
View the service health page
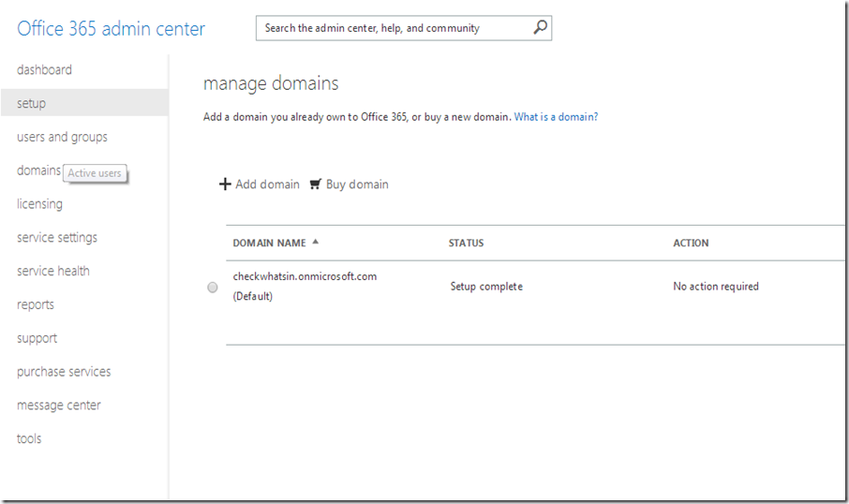(53, 272)
